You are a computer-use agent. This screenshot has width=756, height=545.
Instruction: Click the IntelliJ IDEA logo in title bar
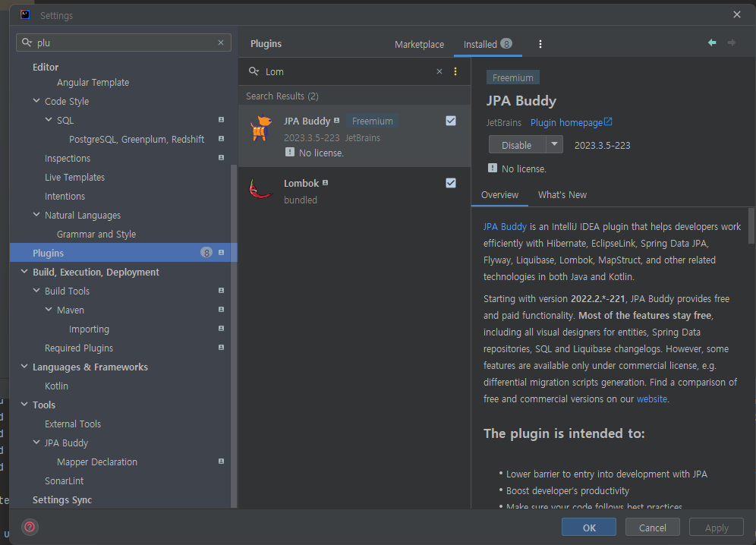click(x=25, y=14)
